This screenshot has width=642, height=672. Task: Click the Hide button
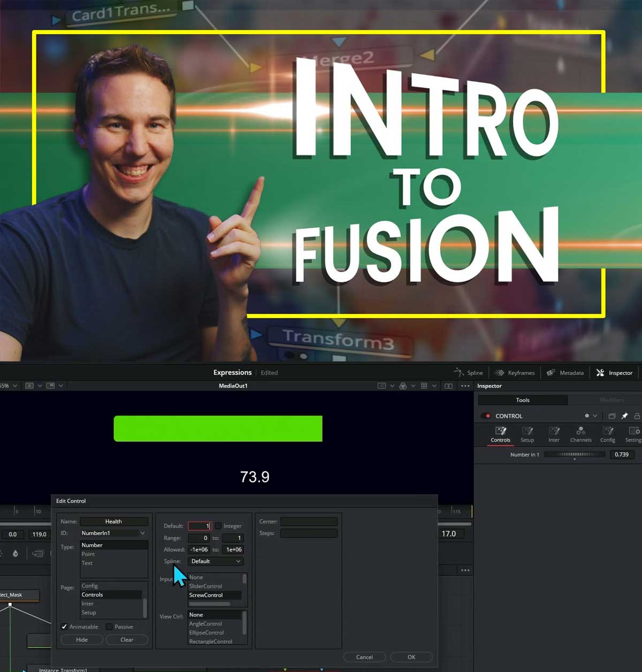(x=82, y=640)
